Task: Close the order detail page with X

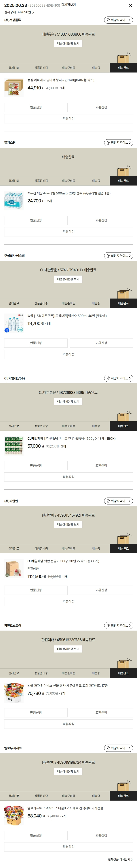Action: [x=130, y=5]
